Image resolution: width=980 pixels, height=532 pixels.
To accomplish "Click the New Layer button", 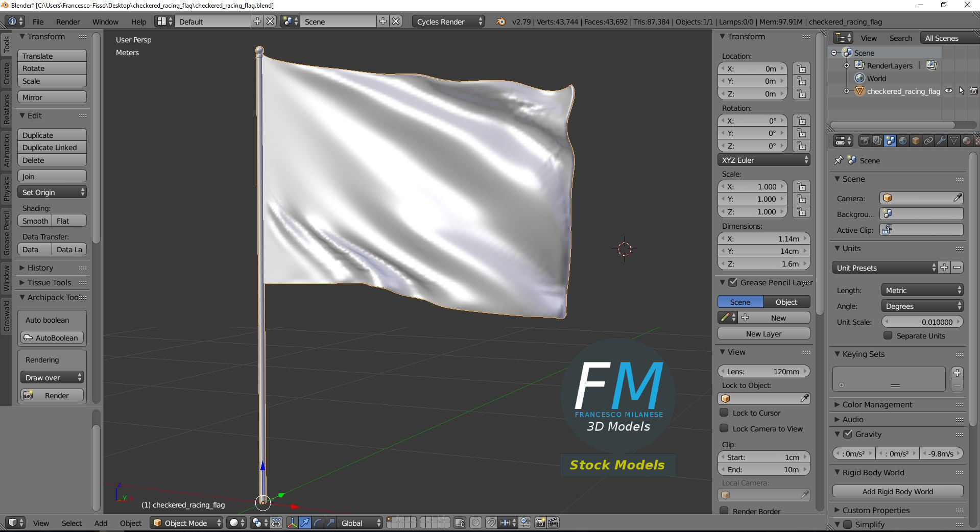I will [x=764, y=333].
